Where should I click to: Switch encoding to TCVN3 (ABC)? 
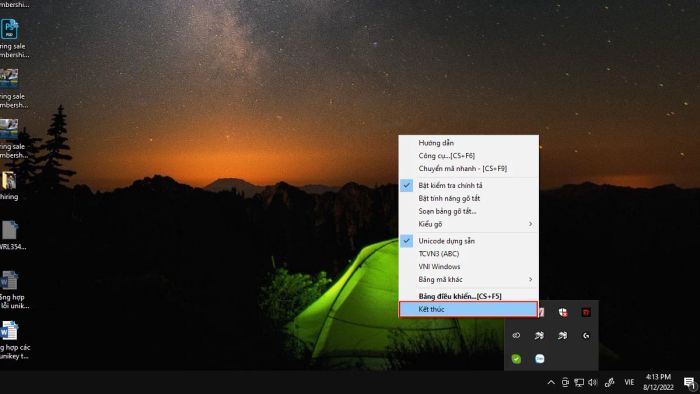pos(468,253)
